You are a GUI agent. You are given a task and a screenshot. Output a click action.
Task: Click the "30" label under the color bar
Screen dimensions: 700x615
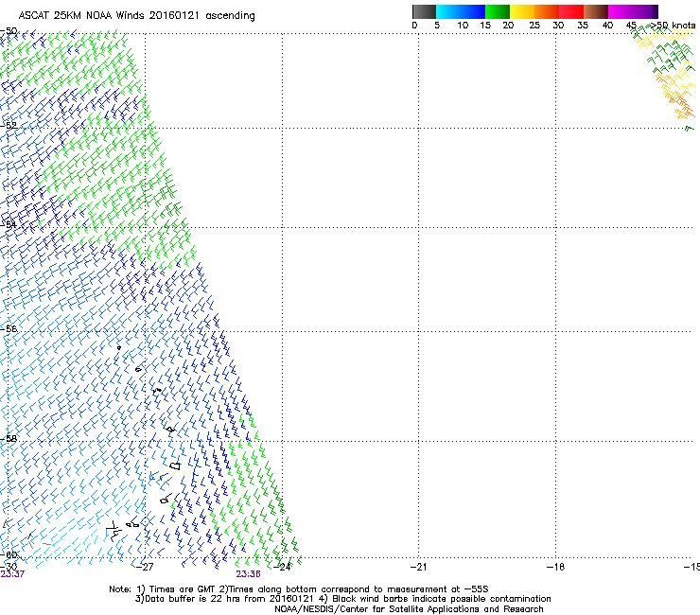click(558, 26)
